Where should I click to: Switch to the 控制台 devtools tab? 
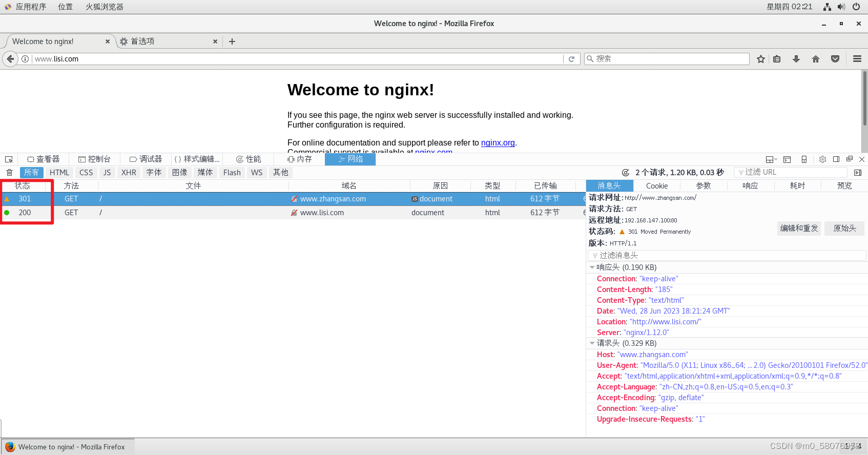coord(94,159)
